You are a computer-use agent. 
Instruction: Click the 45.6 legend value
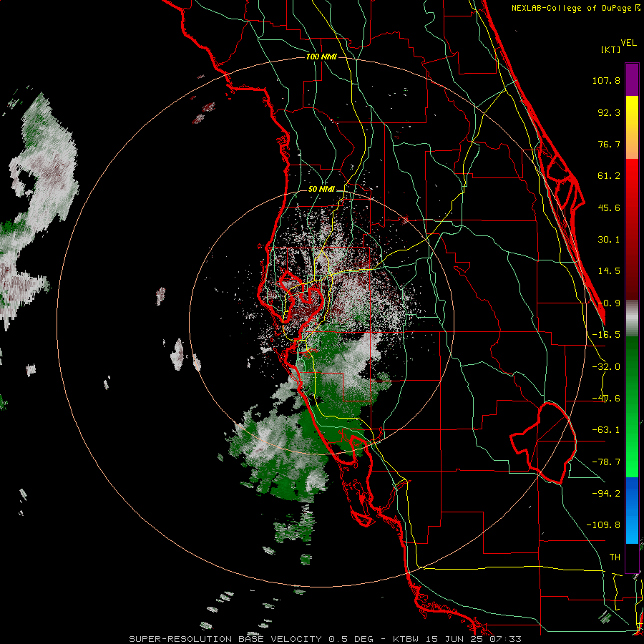coord(609,208)
